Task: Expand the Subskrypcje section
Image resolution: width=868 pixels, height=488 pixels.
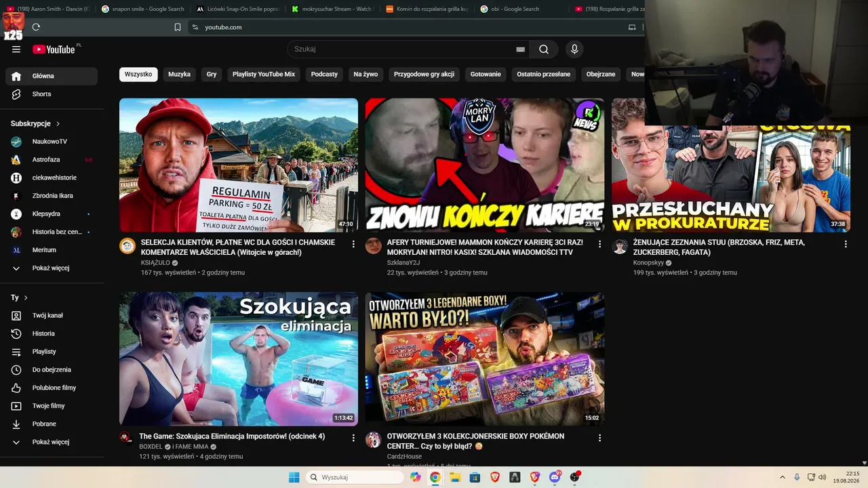Action: 35,123
